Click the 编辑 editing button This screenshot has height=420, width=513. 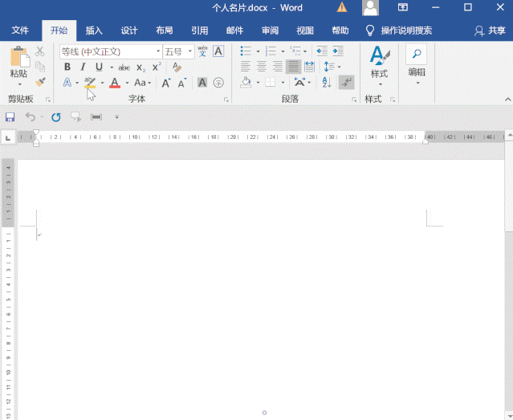[417, 66]
